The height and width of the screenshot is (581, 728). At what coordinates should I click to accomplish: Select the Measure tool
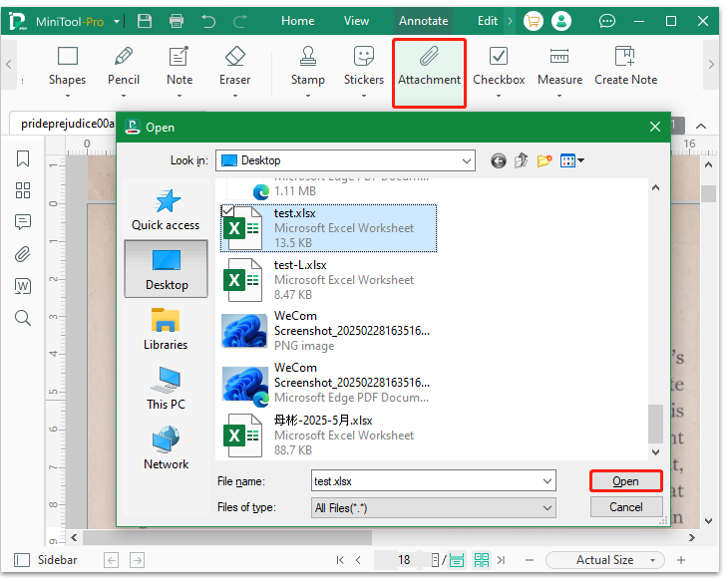click(x=559, y=67)
